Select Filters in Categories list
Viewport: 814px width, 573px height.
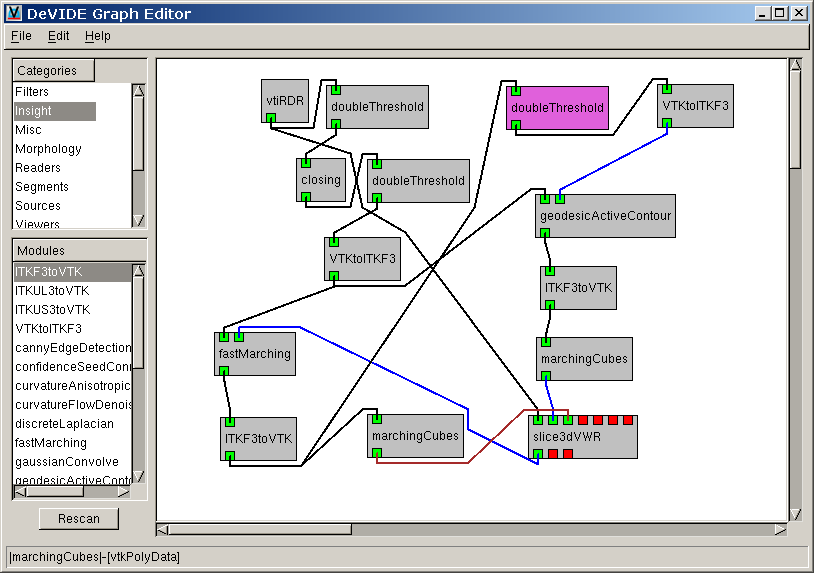[x=32, y=92]
